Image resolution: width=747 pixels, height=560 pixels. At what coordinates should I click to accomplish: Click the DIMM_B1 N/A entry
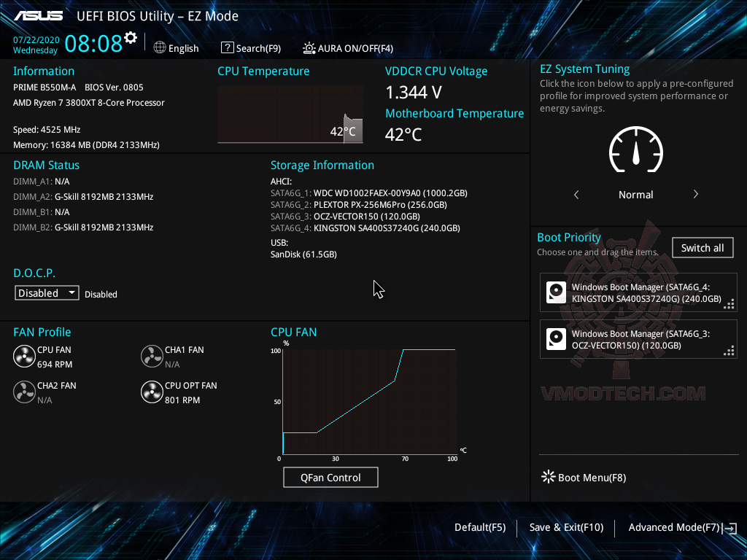[x=42, y=212]
